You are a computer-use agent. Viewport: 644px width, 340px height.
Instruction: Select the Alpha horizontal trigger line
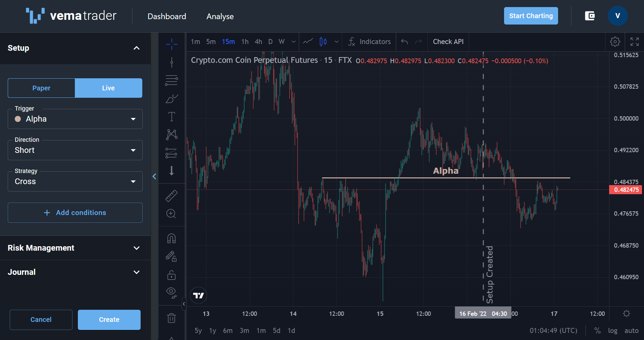[446, 177]
